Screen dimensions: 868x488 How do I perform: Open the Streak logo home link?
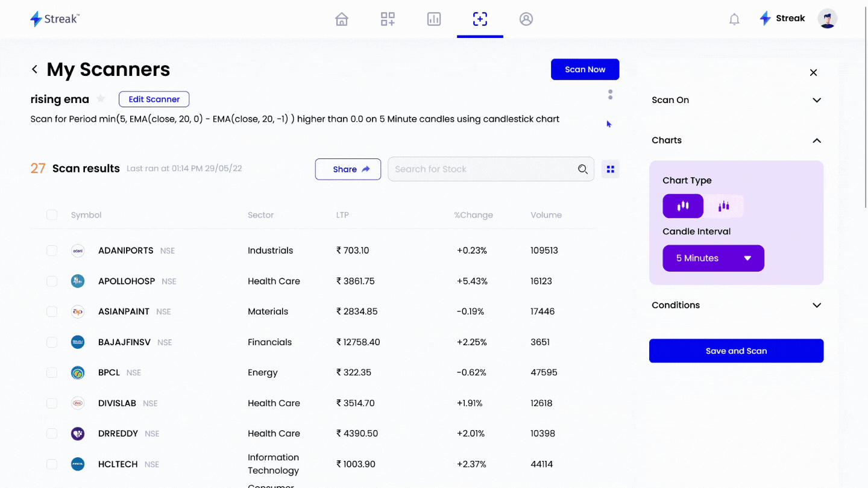click(55, 19)
